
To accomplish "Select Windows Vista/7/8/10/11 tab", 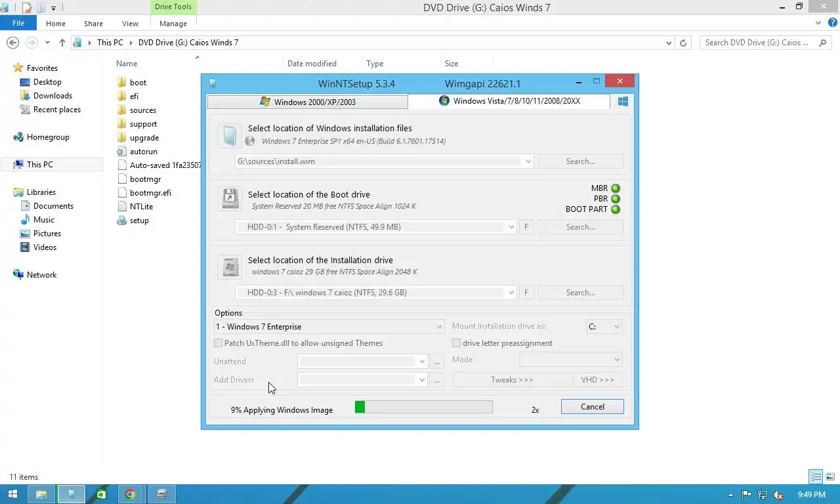I will tap(509, 101).
